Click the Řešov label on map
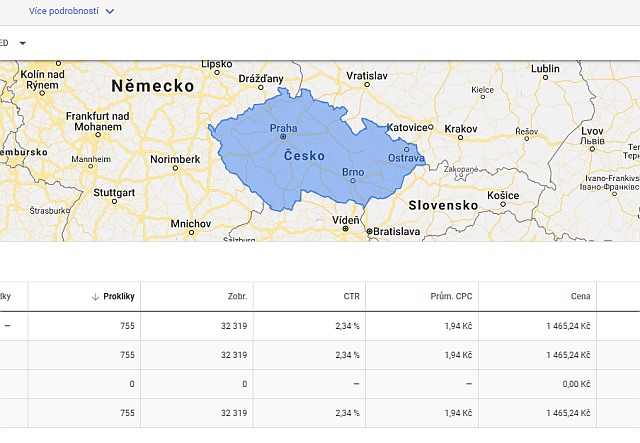This screenshot has width=640, height=443. [x=527, y=131]
